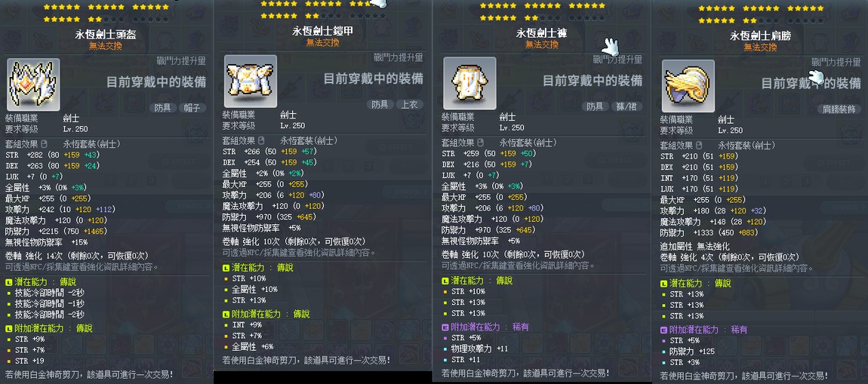
Task: Click the purple E icon beside 附加潛在能力 in pants tooltip
Action: pyautogui.click(x=445, y=327)
